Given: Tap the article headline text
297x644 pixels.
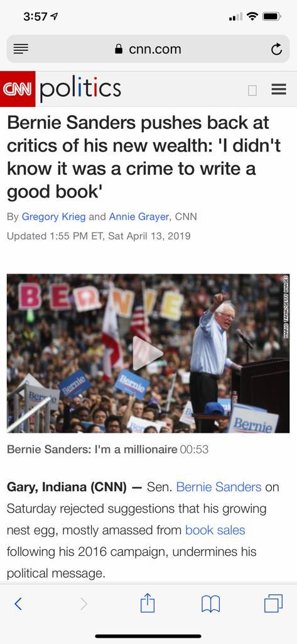Looking at the screenshot, I should tap(144, 157).
